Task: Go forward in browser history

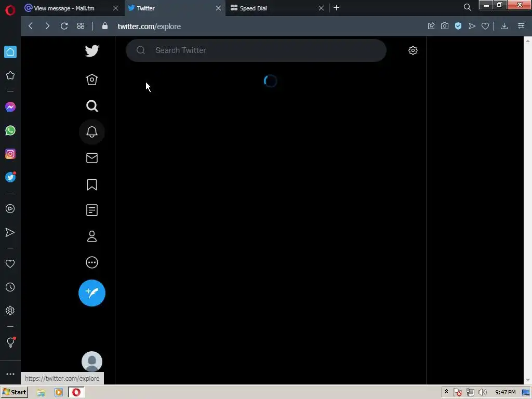Action: (x=47, y=26)
